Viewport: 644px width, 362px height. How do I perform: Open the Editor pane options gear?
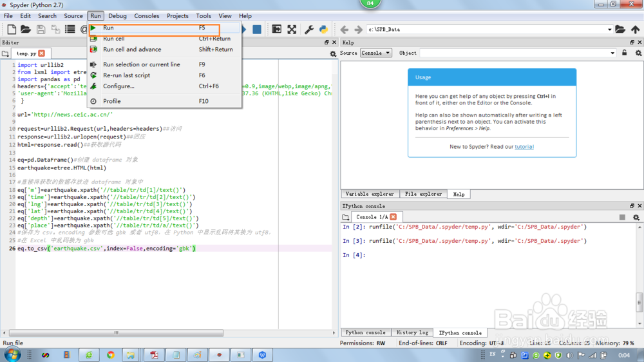pyautogui.click(x=333, y=54)
